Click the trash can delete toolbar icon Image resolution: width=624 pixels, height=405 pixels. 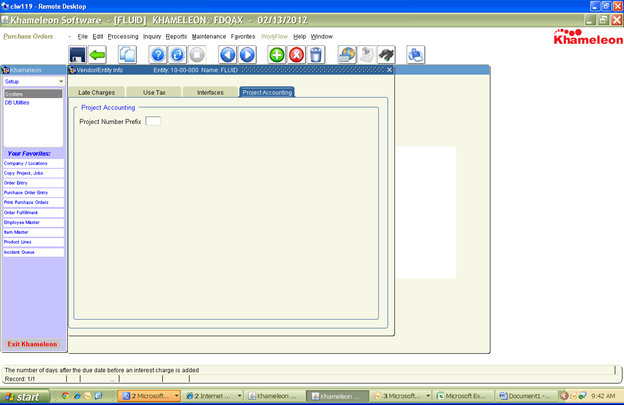(316, 55)
